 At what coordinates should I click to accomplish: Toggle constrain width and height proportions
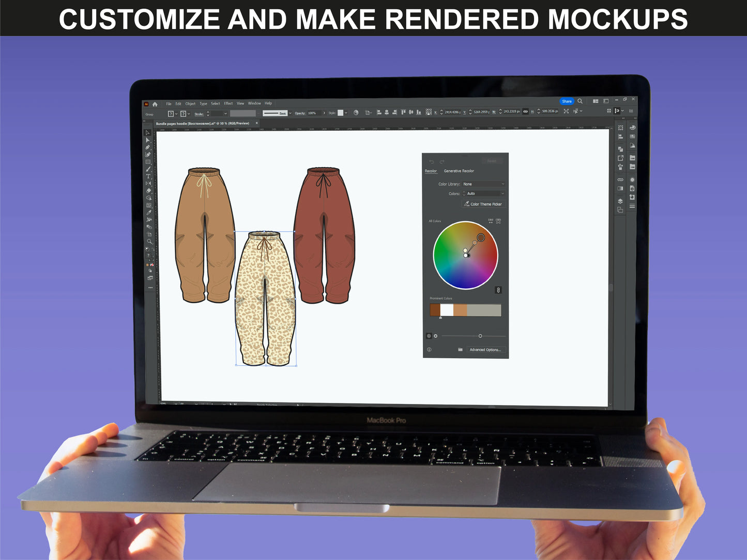pyautogui.click(x=525, y=112)
